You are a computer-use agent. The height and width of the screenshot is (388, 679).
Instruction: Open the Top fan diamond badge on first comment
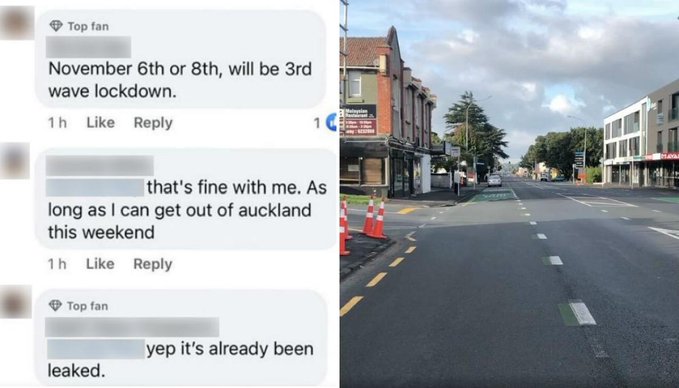(x=56, y=26)
